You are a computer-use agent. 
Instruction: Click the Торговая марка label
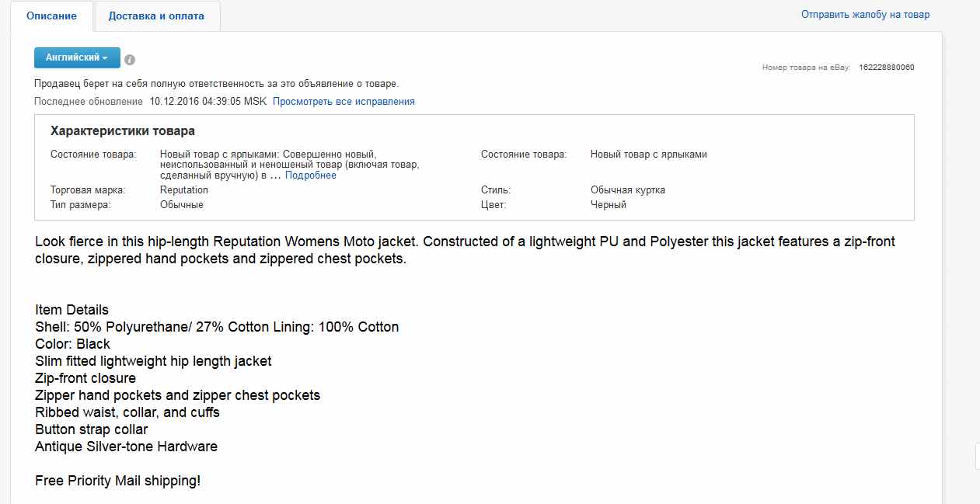tap(88, 190)
